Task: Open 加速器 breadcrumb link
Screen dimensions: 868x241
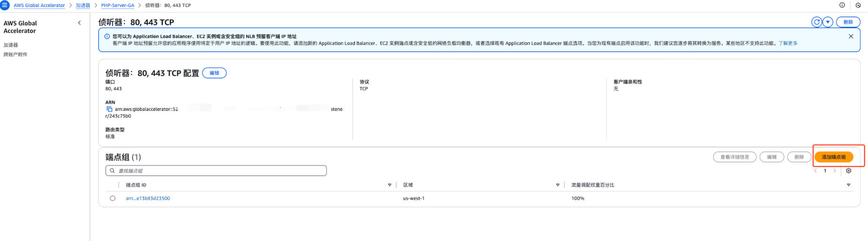Action: [83, 5]
